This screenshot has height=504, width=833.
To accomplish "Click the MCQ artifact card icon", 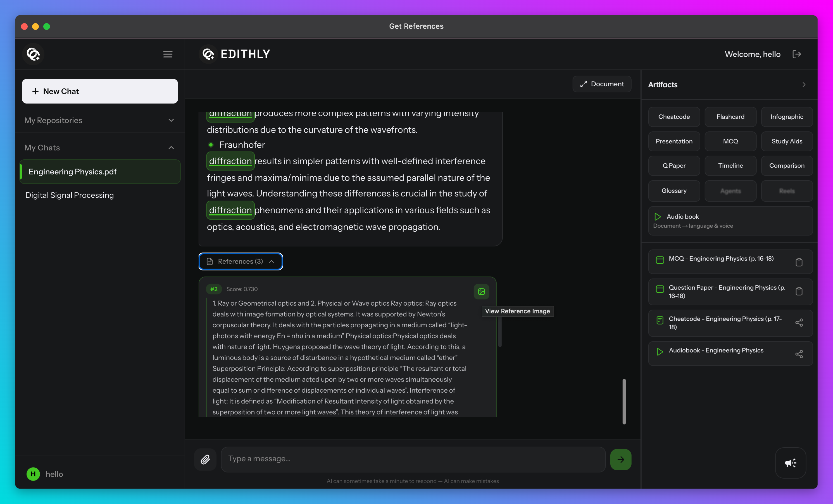I will [660, 260].
